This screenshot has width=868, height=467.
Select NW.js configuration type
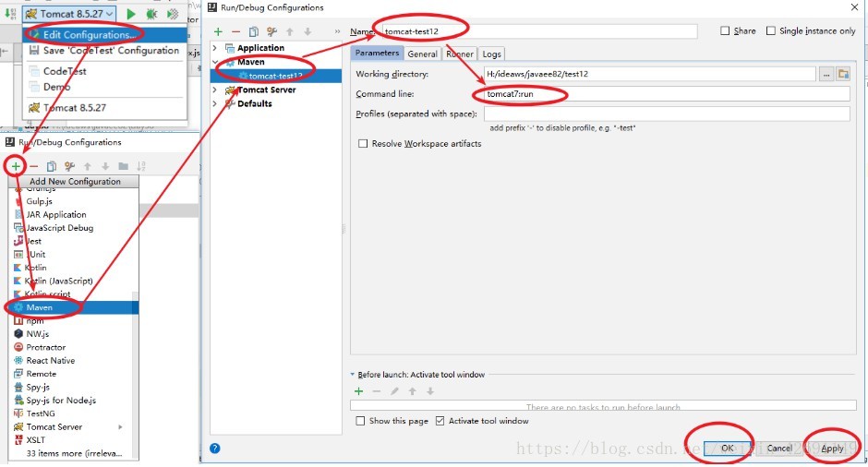pos(37,334)
